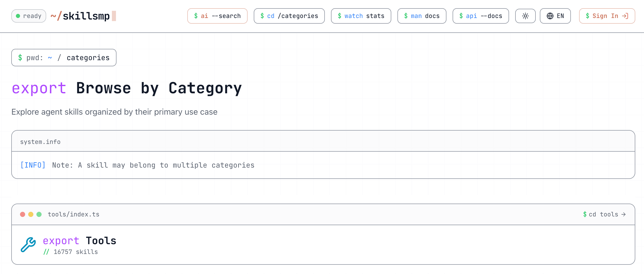
Task: Open the man docs page
Action: pyautogui.click(x=422, y=16)
